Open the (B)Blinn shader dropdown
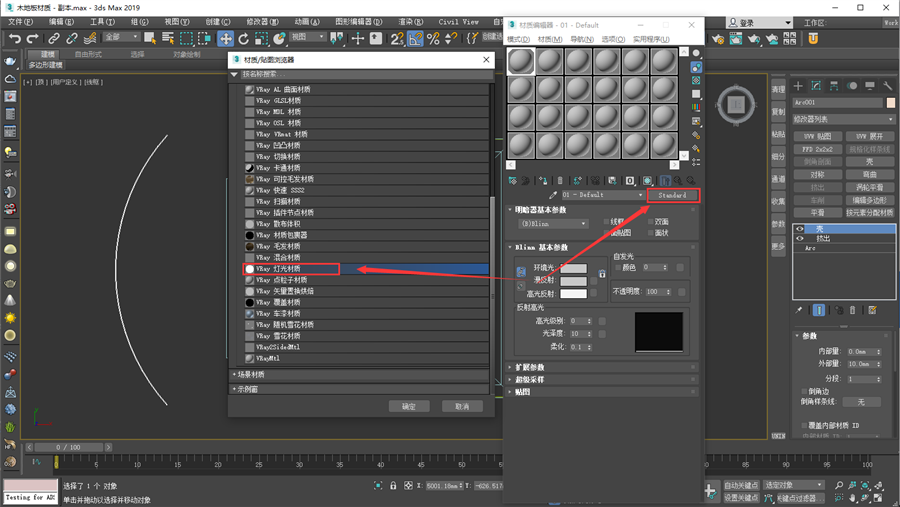This screenshot has width=900, height=507. point(553,223)
